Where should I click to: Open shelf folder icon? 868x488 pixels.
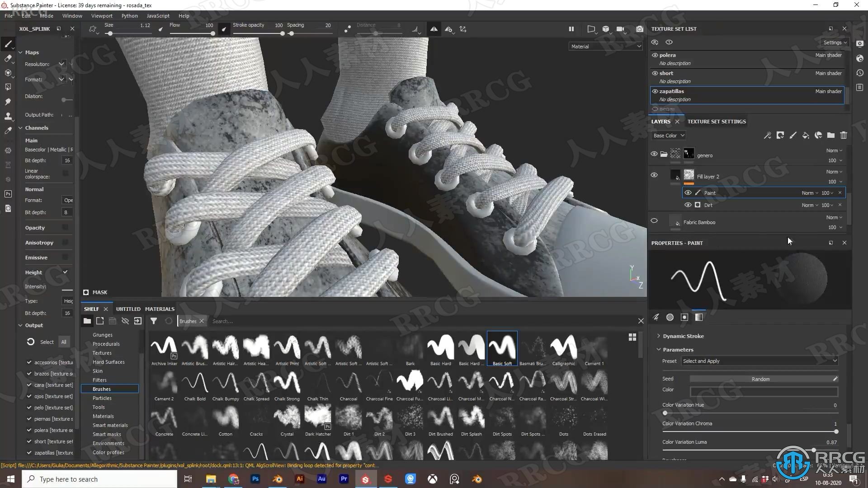pyautogui.click(x=87, y=321)
